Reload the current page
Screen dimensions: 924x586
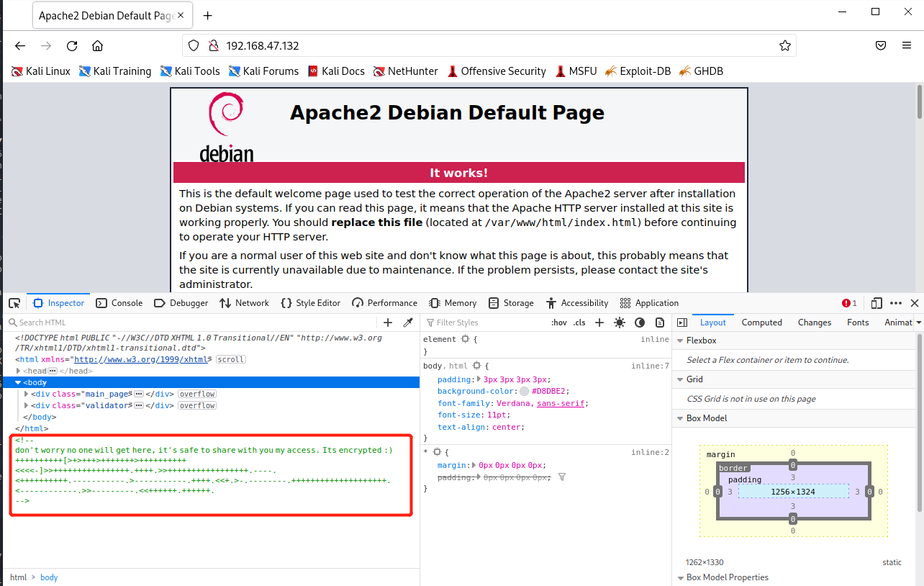point(72,45)
